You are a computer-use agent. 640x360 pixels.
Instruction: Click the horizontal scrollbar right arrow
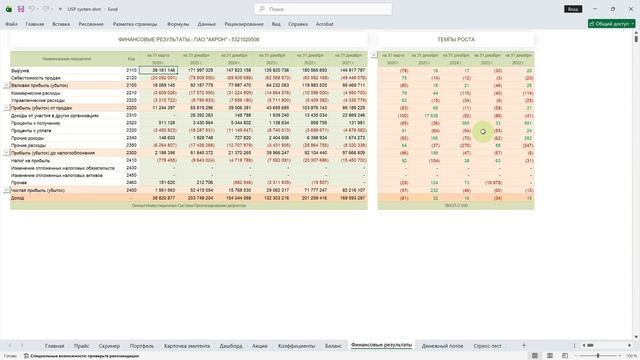629,346
